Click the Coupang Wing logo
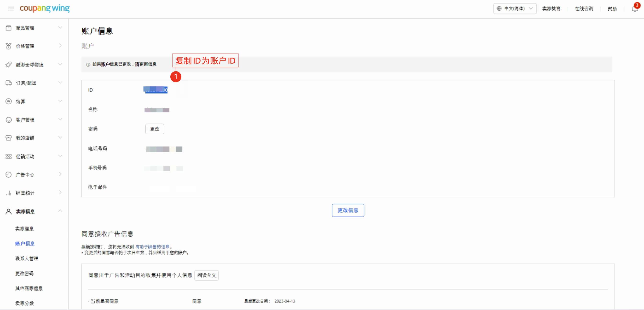This screenshot has height=310, width=644. [45, 8]
